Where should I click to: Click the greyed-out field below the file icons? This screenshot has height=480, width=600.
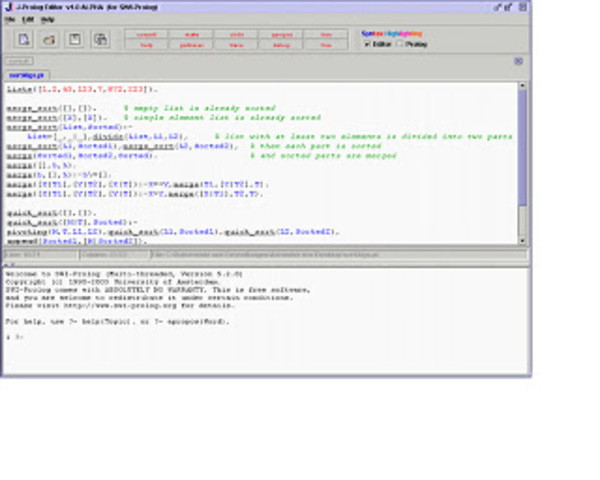click(x=19, y=61)
